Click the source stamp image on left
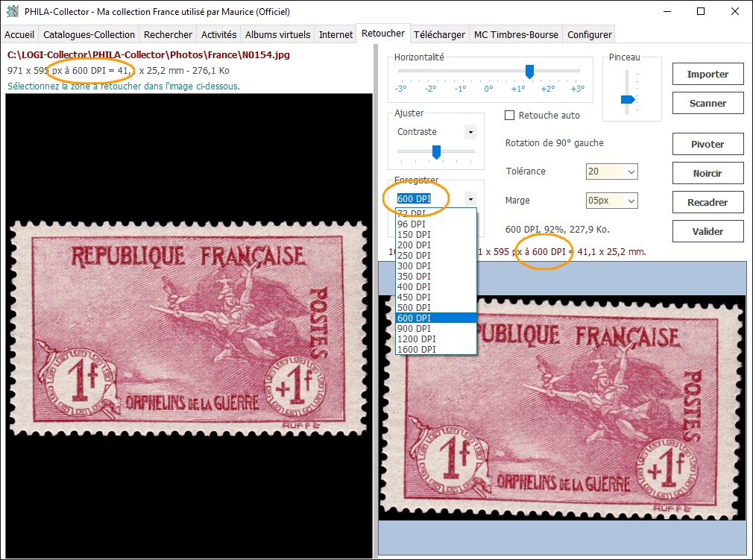 (188, 329)
